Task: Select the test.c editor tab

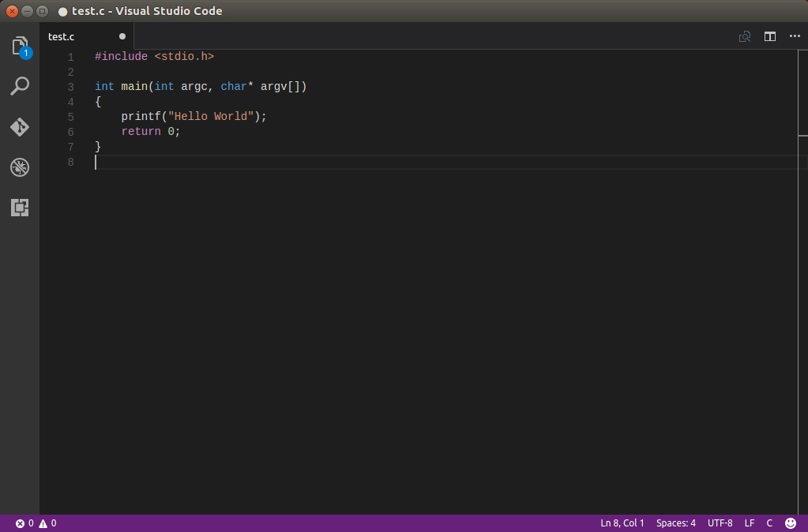Action: [87, 36]
